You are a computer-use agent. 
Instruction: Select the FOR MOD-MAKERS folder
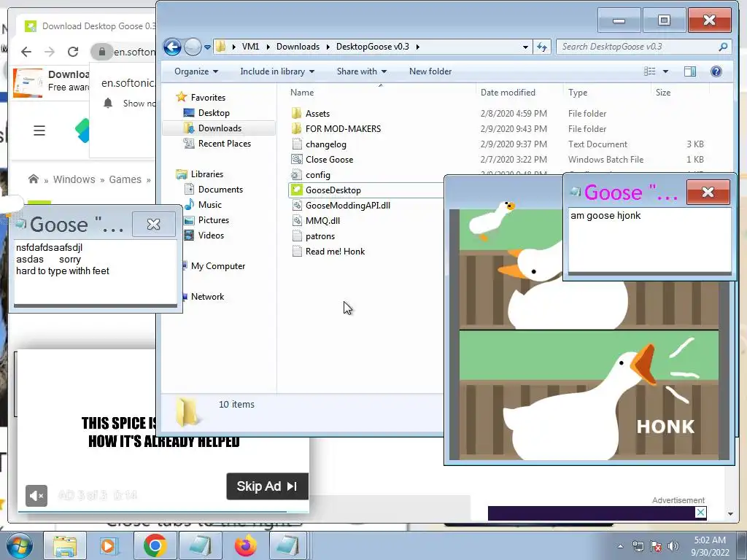tap(343, 129)
